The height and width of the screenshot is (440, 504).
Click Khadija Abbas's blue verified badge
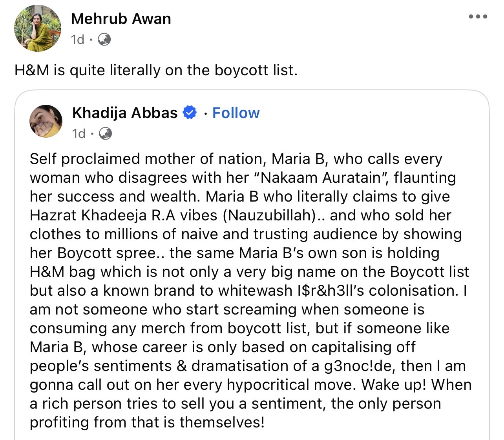coord(190,113)
